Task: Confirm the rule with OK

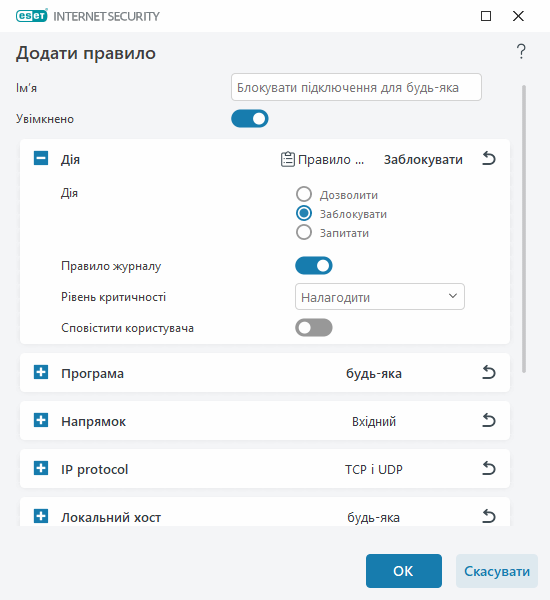Action: (404, 571)
